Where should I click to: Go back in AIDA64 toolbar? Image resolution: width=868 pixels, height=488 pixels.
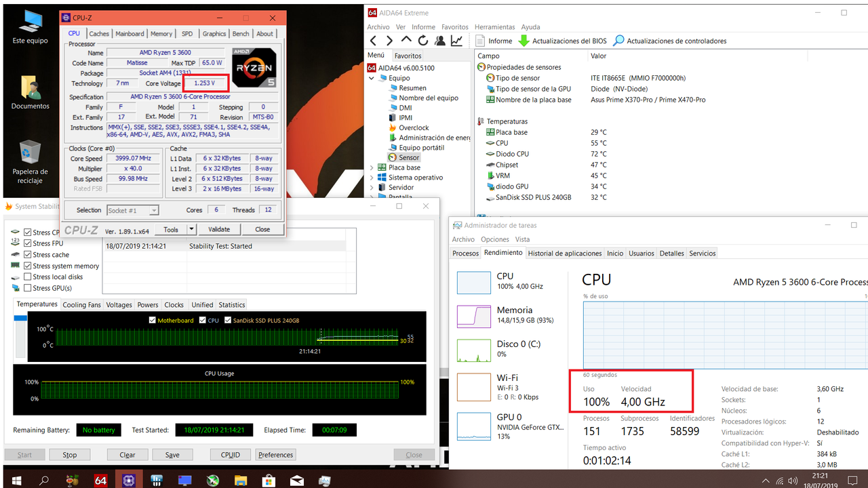click(x=373, y=41)
